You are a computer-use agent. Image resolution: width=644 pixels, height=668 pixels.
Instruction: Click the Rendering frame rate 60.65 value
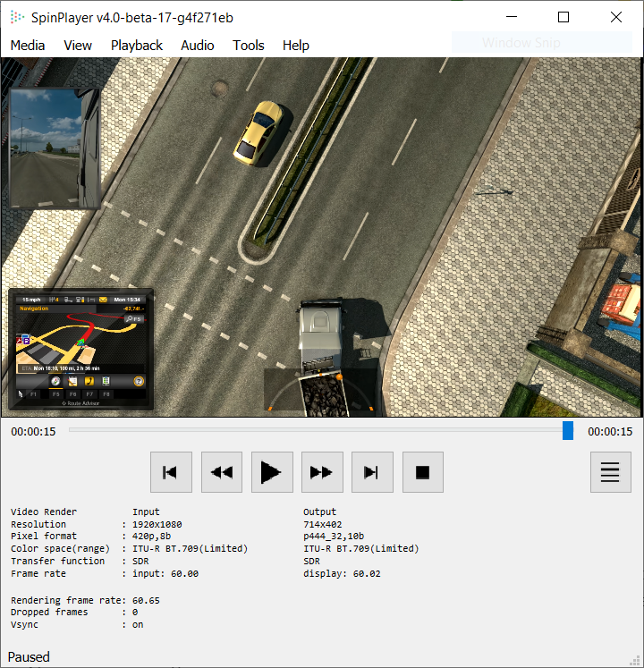146,600
